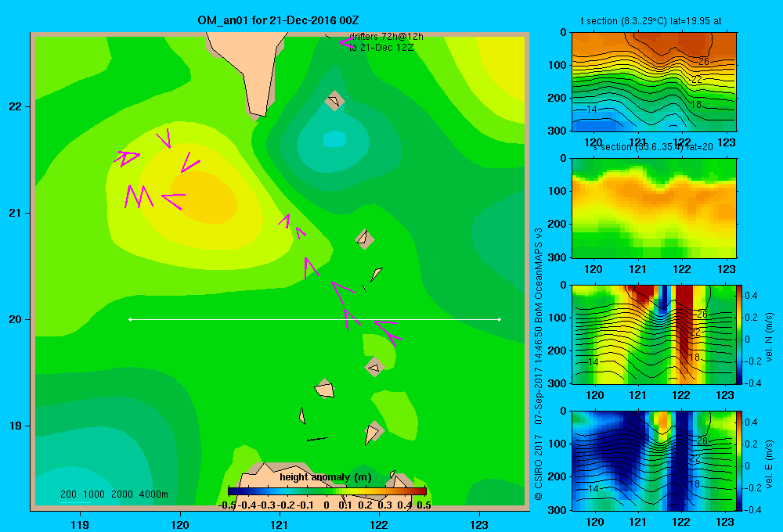This screenshot has width=783, height=532.
Task: Click depth label "300" on salinity section axis
Action: click(556, 257)
